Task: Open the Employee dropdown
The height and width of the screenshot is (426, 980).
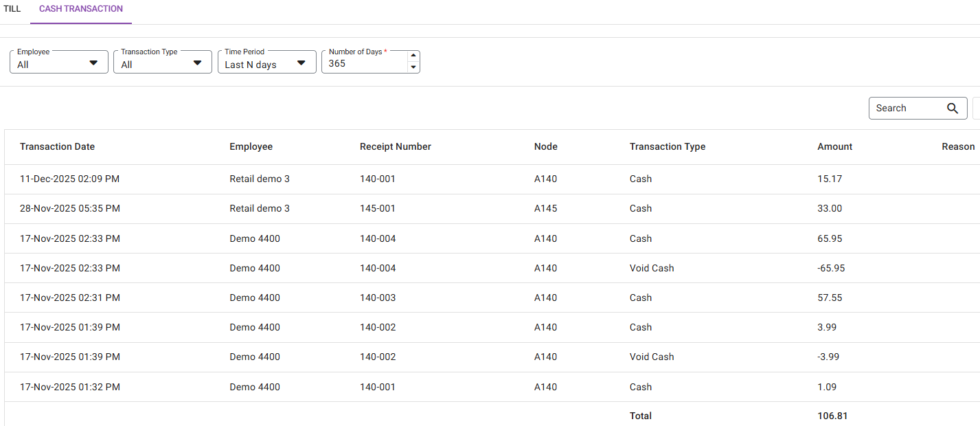Action: pyautogui.click(x=59, y=63)
